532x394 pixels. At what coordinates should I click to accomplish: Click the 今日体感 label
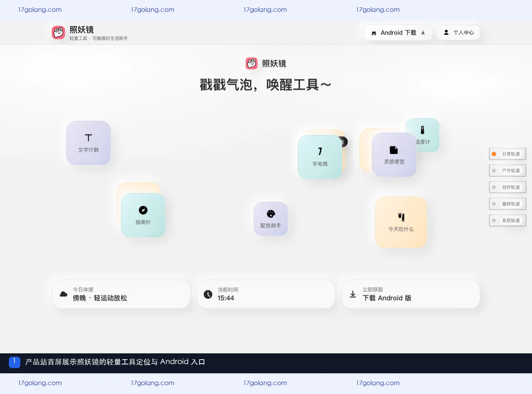[x=83, y=290]
